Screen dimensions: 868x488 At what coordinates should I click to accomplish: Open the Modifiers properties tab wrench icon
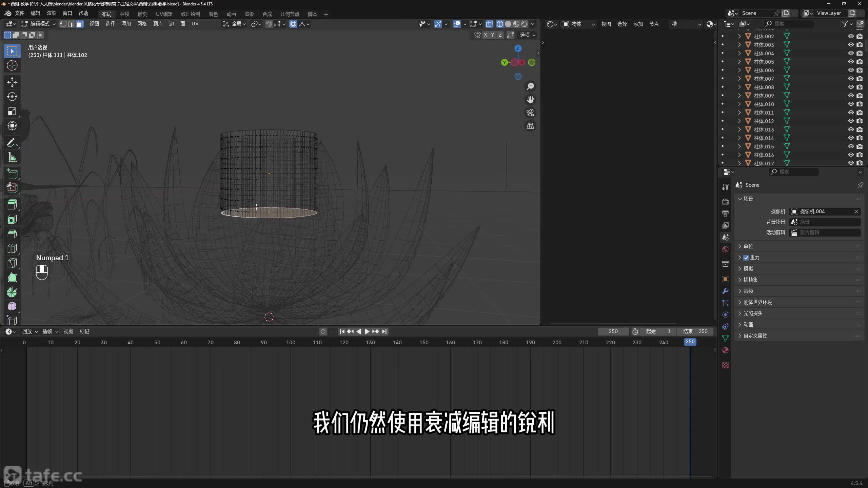coord(725,291)
